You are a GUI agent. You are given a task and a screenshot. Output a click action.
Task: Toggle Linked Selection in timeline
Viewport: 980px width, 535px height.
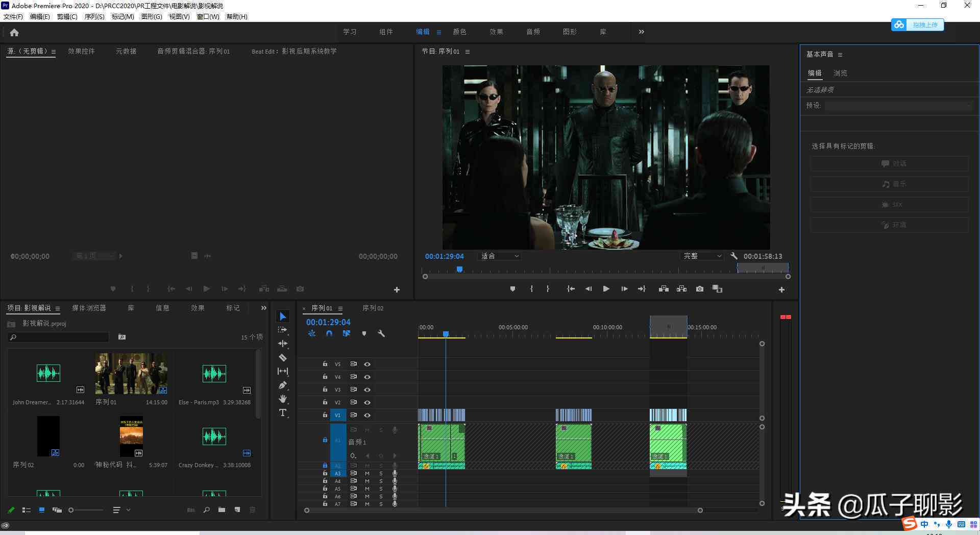click(347, 333)
